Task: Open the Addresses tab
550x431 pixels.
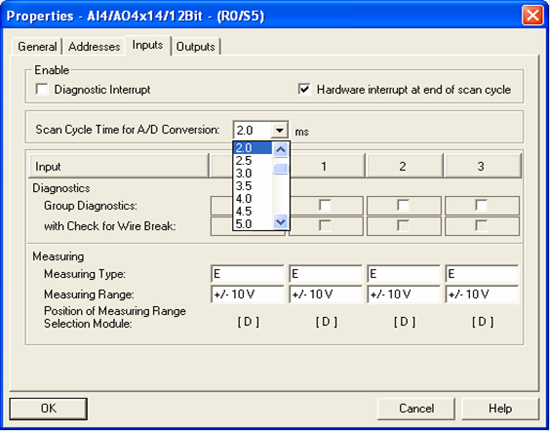Action: pyautogui.click(x=94, y=47)
